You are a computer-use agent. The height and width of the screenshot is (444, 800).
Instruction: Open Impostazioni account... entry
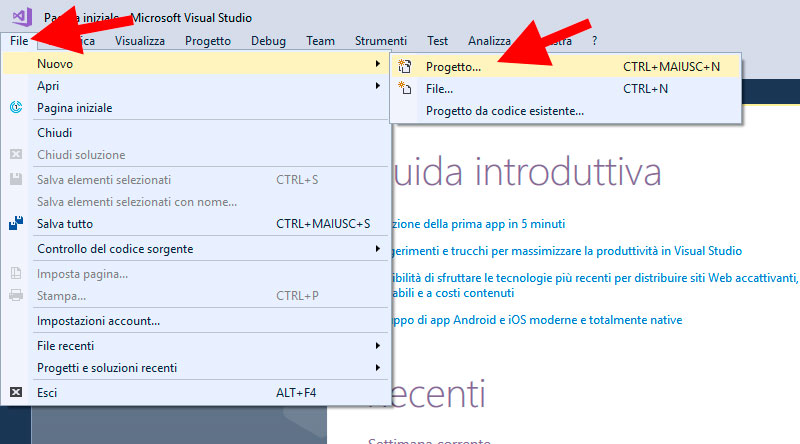[x=196, y=320]
